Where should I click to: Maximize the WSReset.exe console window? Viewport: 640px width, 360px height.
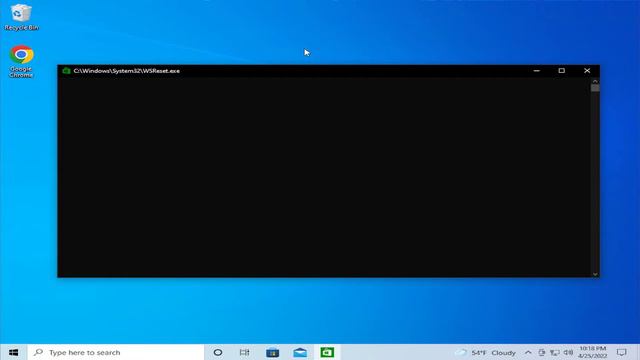(562, 71)
